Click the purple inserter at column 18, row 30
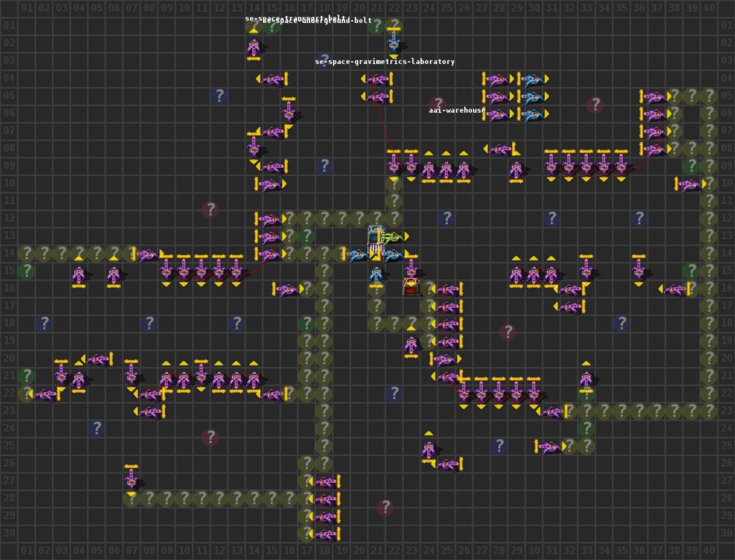 (324, 533)
